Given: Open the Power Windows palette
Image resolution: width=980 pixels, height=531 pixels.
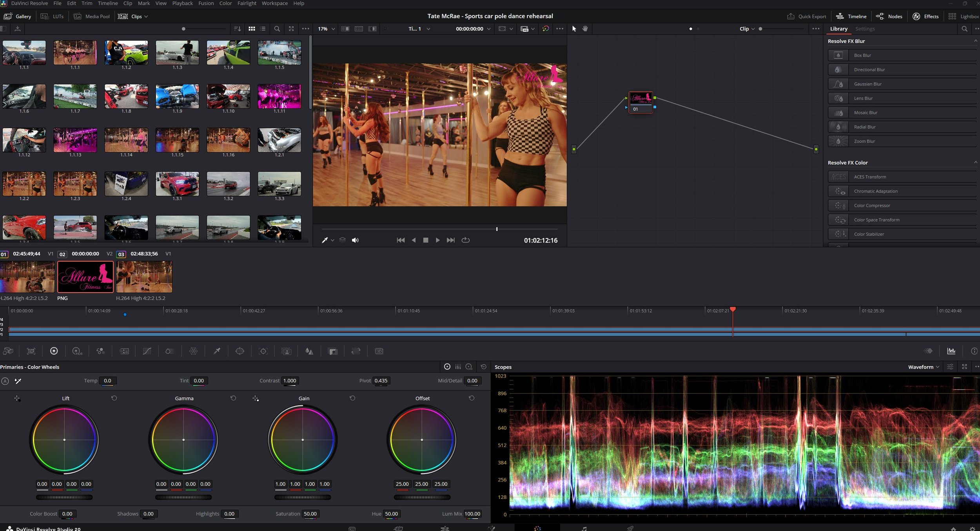Looking at the screenshot, I should pos(240,351).
